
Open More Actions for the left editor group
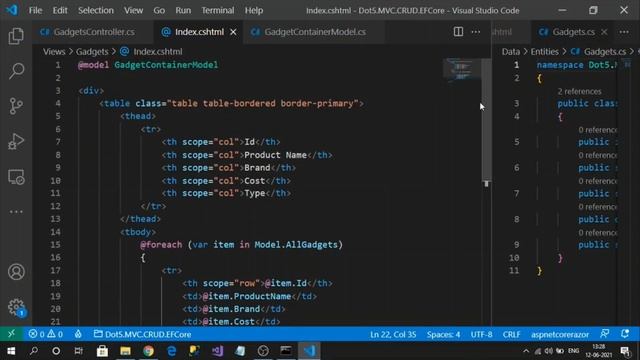click(x=476, y=32)
